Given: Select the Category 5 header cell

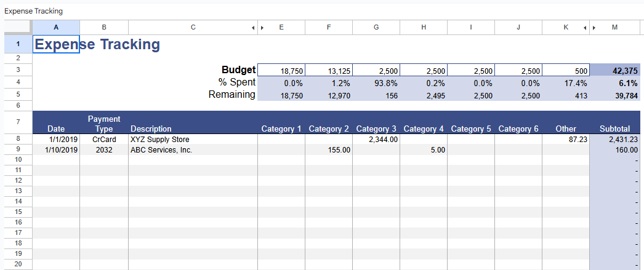Looking at the screenshot, I should (x=471, y=129).
